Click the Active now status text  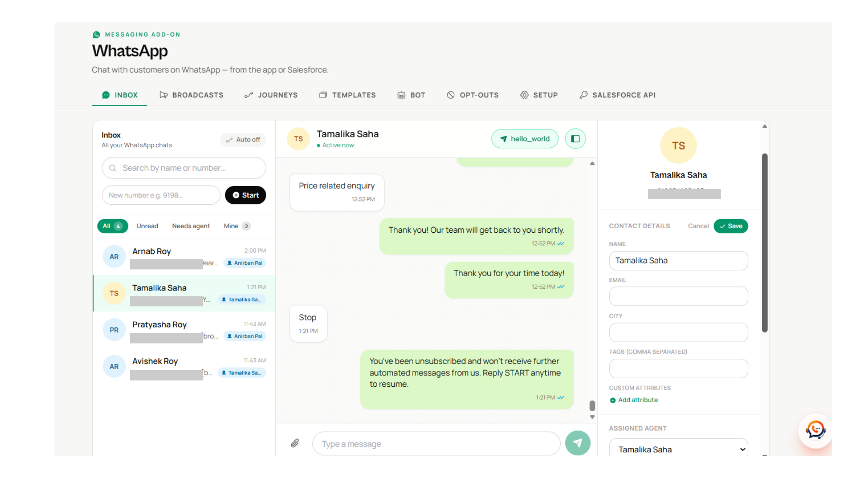click(x=338, y=145)
